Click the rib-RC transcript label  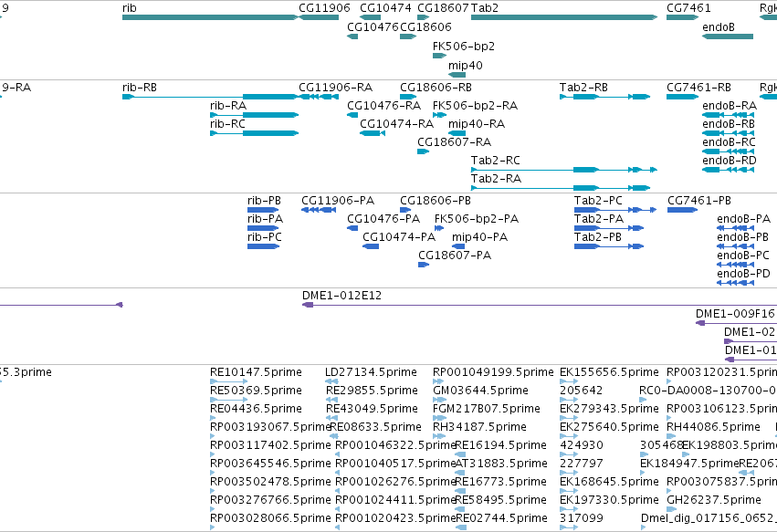pyautogui.click(x=227, y=124)
